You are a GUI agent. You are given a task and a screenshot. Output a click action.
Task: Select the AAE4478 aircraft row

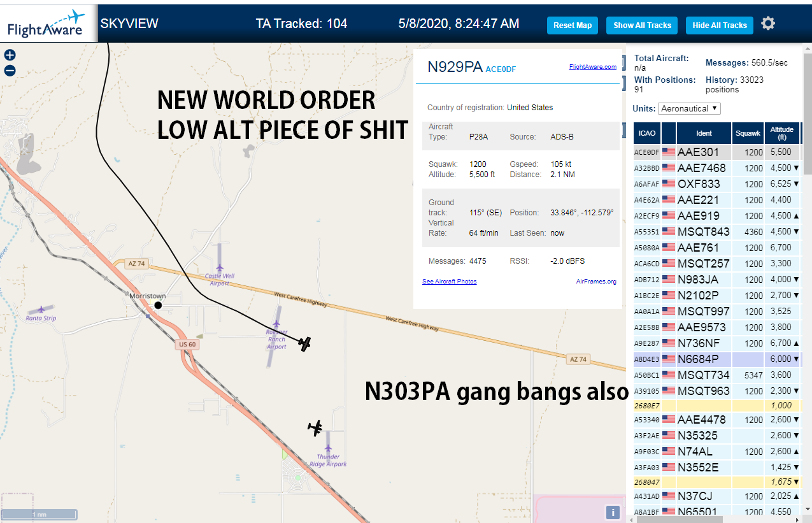point(716,420)
